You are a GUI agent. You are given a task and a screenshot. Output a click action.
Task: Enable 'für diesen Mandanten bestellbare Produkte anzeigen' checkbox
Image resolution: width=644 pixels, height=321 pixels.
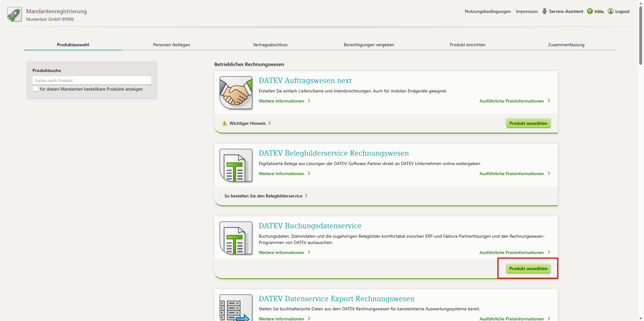[35, 89]
